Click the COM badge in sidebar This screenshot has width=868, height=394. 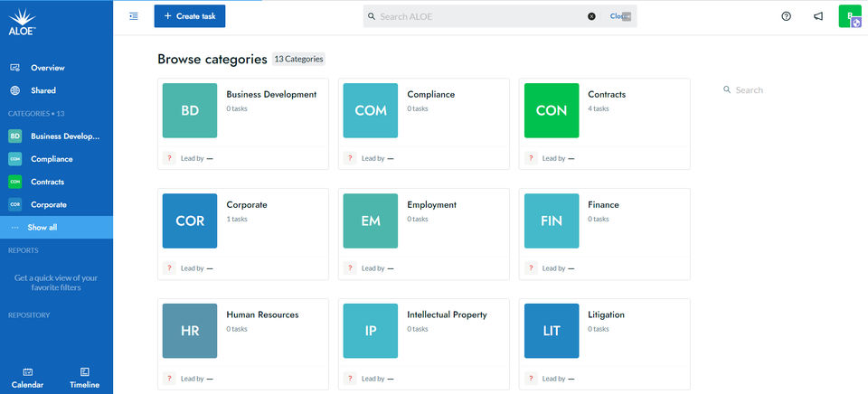(x=15, y=159)
